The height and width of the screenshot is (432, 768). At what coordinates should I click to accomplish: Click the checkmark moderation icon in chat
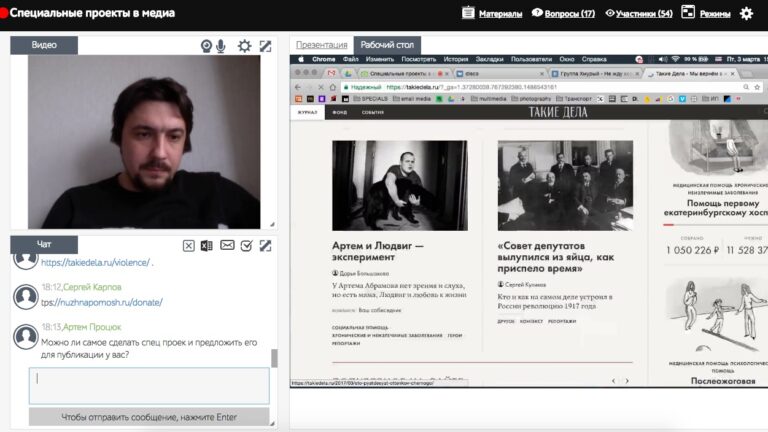[246, 245]
